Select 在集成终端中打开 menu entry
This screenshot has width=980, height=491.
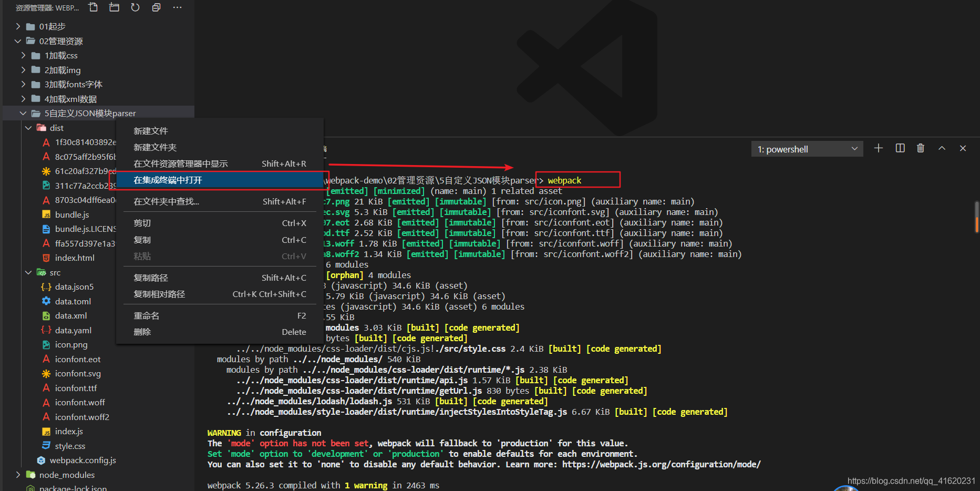220,180
